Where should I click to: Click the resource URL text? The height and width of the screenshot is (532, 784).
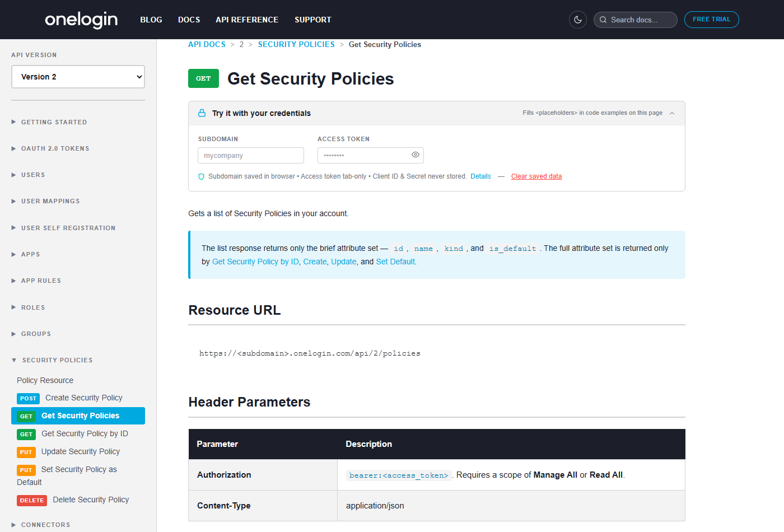click(310, 353)
